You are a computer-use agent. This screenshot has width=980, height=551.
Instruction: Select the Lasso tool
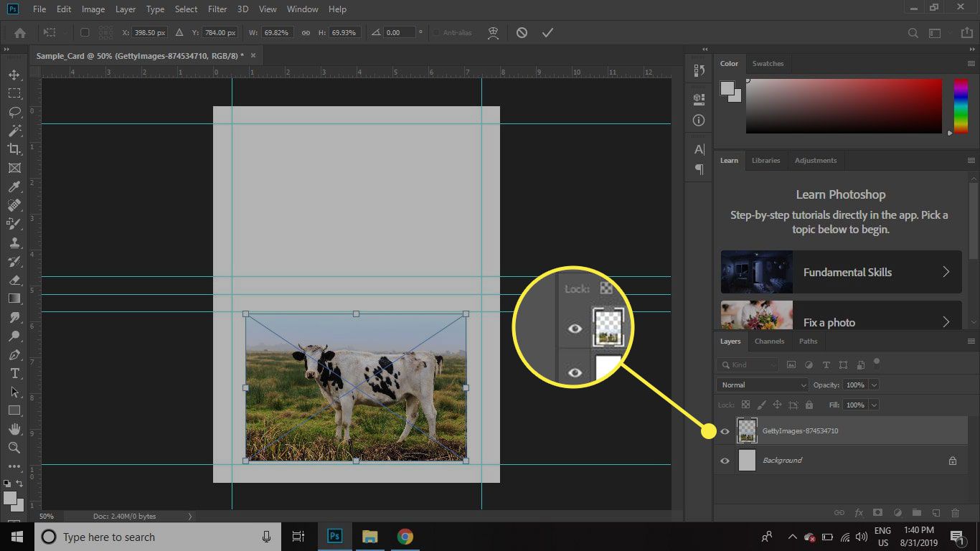pos(14,112)
